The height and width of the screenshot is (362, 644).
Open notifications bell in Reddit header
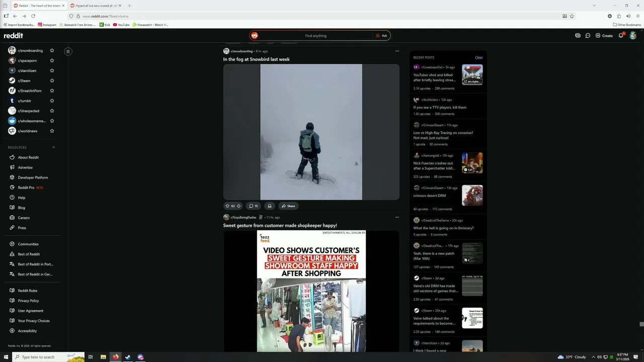point(621,36)
